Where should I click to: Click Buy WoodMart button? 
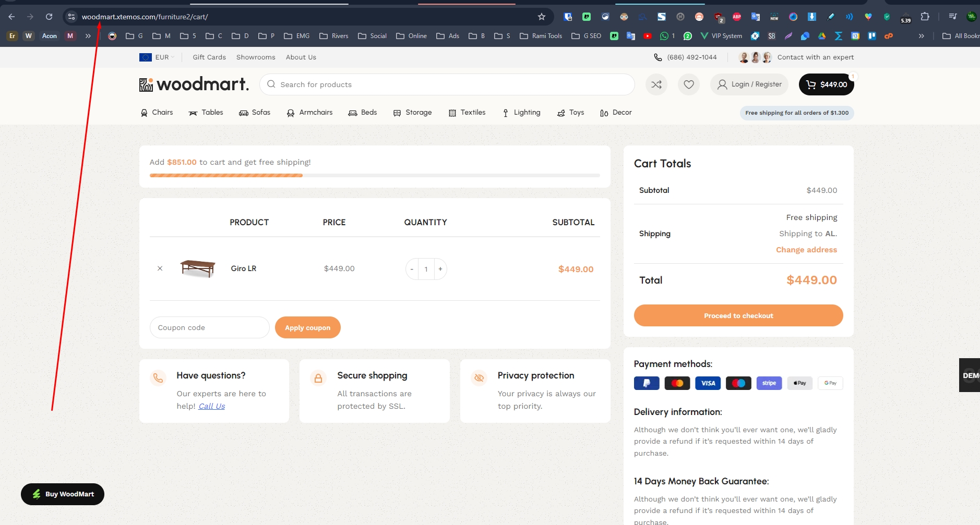[63, 494]
